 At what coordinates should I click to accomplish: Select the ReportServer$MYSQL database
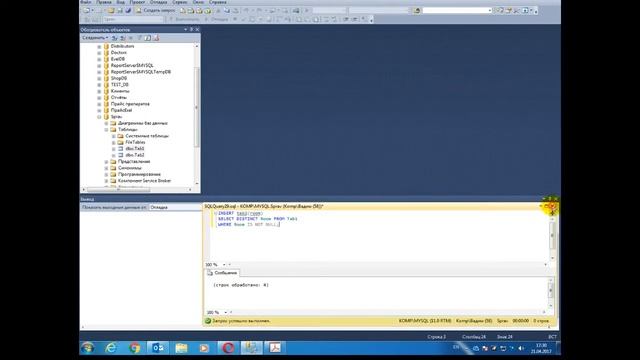(132, 65)
